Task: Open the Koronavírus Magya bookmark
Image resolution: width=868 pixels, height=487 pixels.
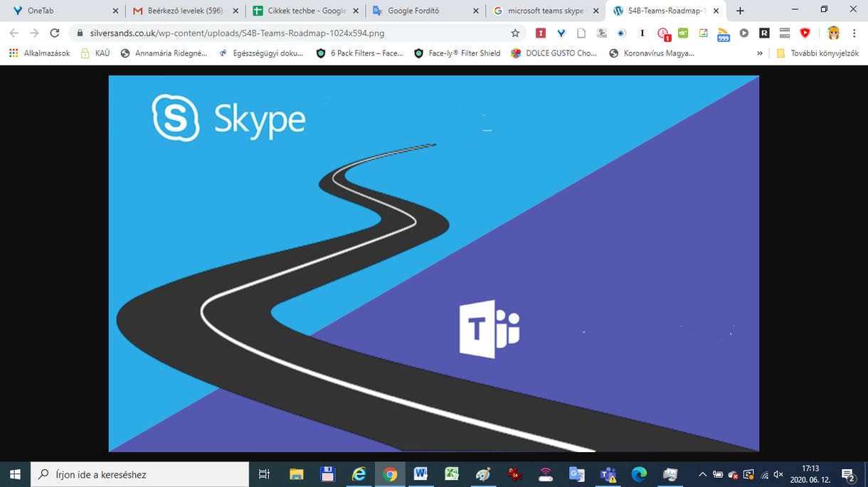Action: click(x=652, y=53)
